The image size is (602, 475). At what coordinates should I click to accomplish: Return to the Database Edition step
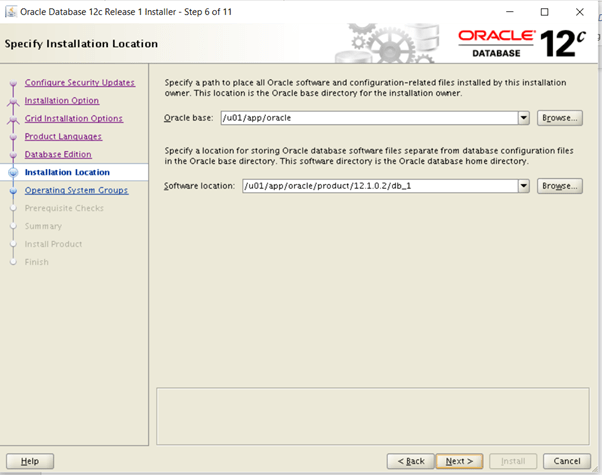point(58,154)
